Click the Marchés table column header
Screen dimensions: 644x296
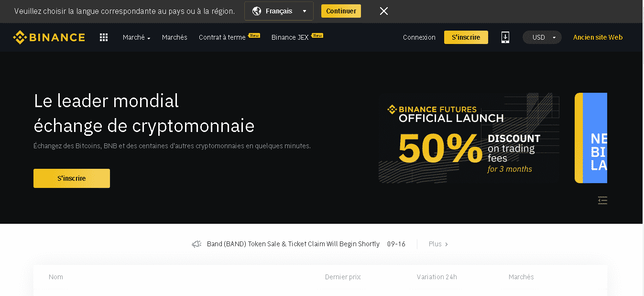(521, 277)
